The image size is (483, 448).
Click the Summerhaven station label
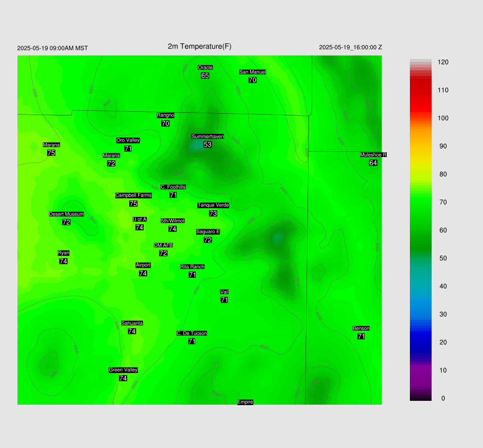[x=208, y=136]
